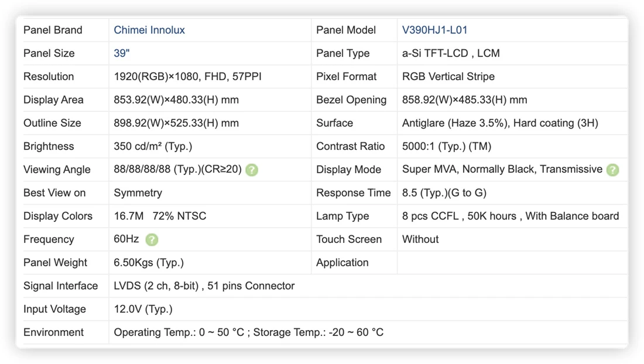Open the Chimei Innolux brand link
The width and height of the screenshot is (644, 364).
(x=149, y=30)
